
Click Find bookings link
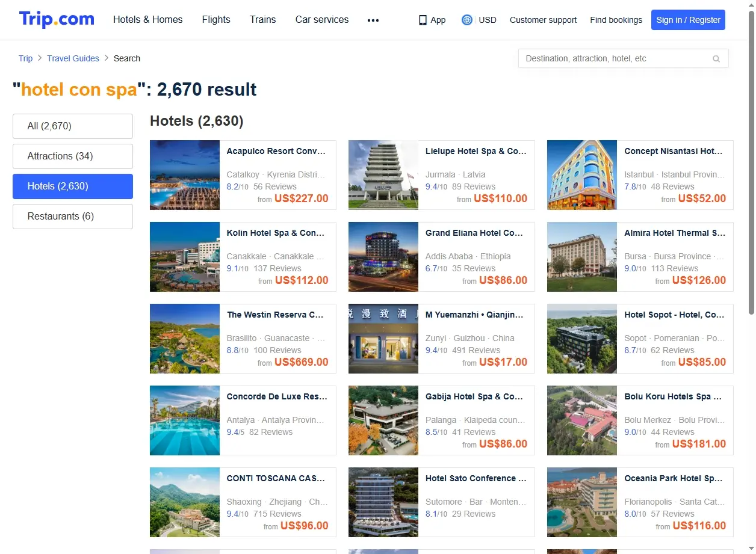(616, 20)
